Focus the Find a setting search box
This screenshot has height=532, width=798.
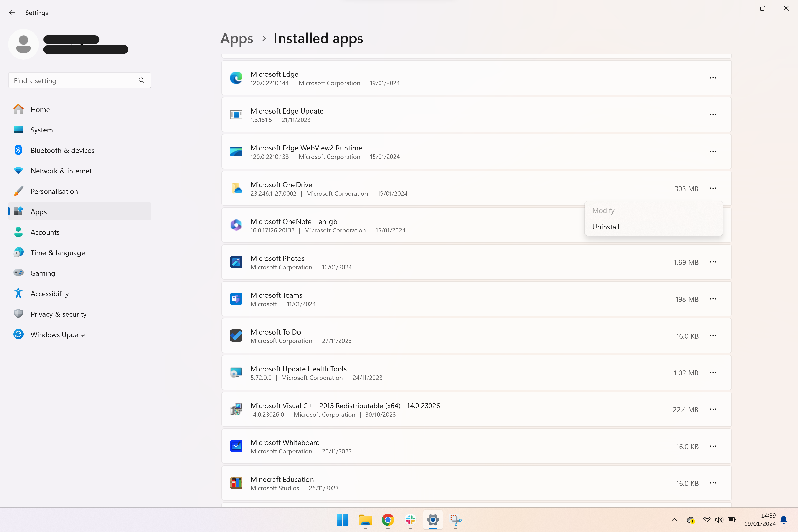[x=80, y=80]
